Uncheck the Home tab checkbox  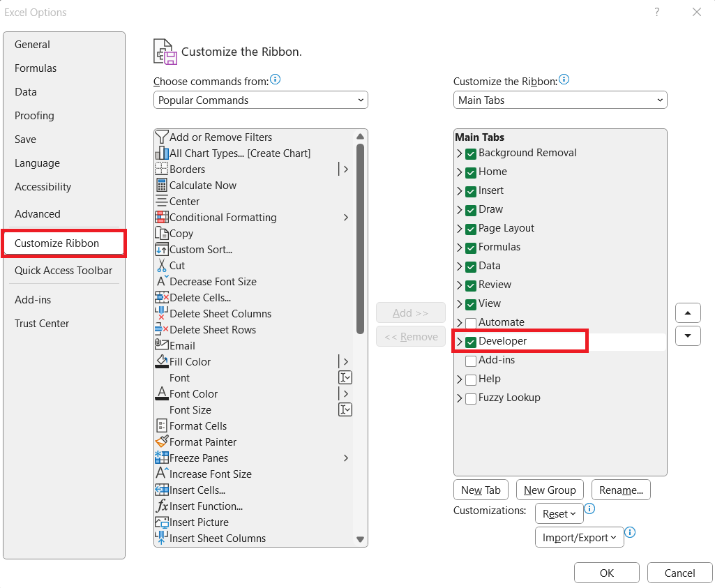471,172
